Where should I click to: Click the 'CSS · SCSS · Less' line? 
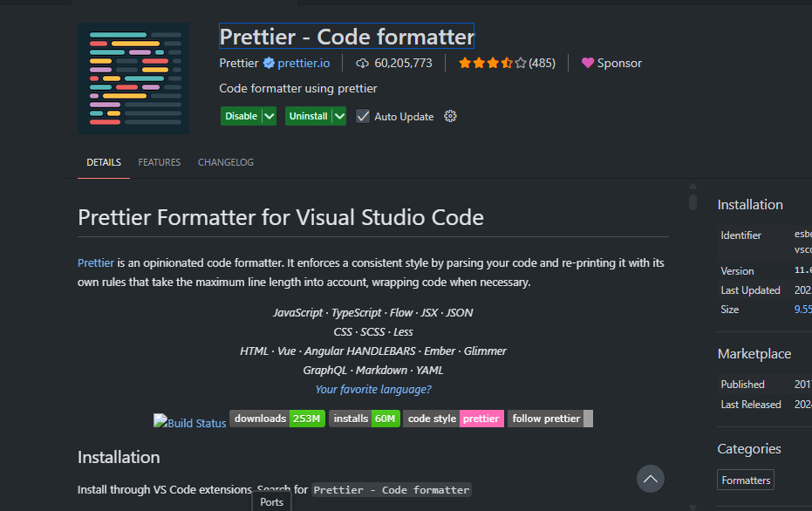coord(373,332)
